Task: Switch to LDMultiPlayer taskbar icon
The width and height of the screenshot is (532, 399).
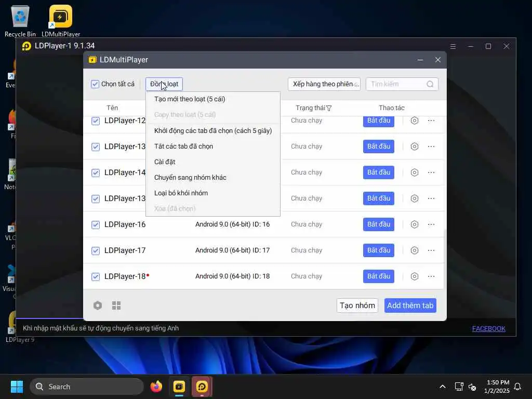Action: (179, 387)
